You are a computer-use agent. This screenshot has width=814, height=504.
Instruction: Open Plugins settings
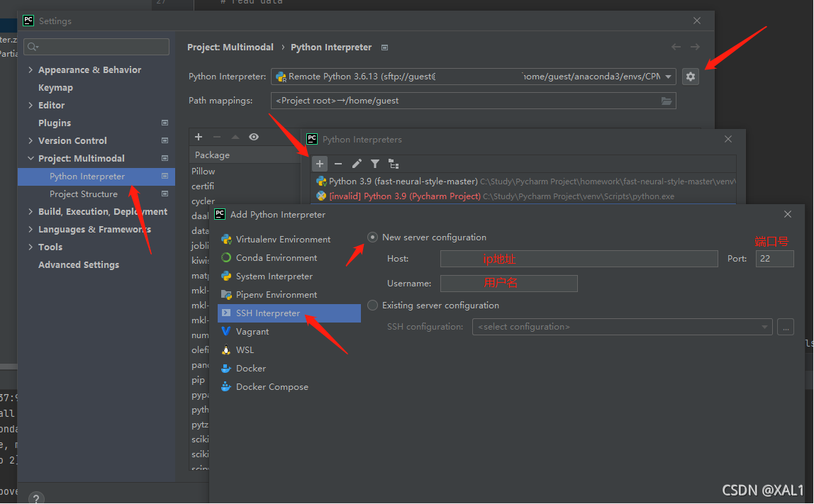coord(55,123)
